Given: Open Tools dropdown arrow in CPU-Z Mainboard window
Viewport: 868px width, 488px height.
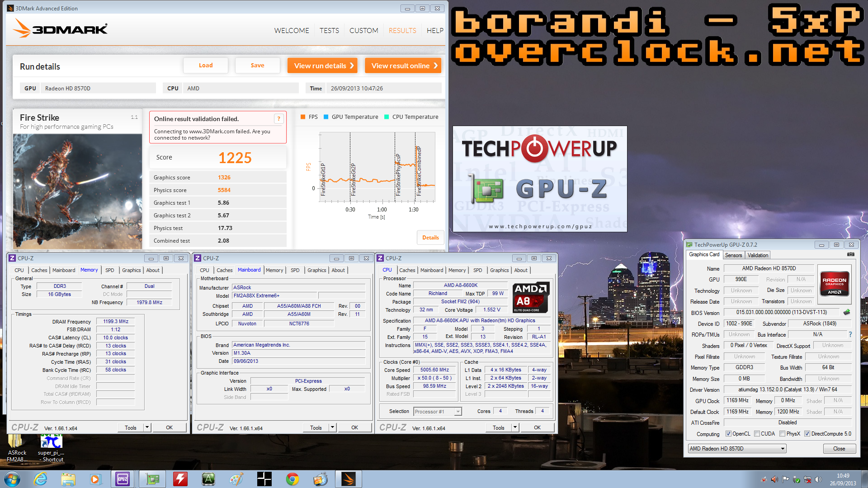Looking at the screenshot, I should click(x=332, y=427).
